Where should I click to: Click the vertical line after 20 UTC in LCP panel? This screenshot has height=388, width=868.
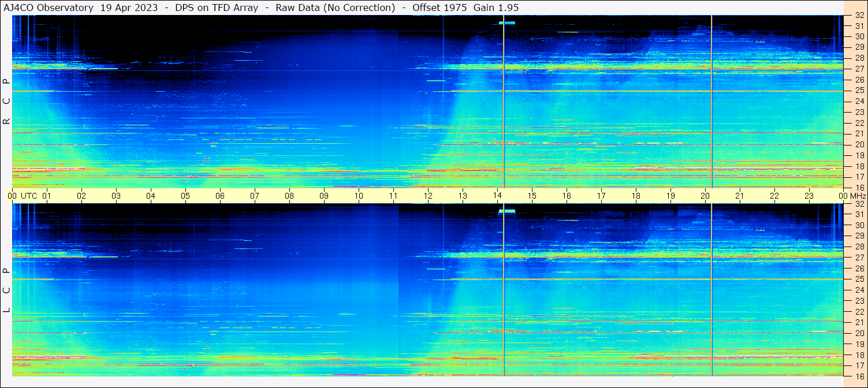point(711,290)
